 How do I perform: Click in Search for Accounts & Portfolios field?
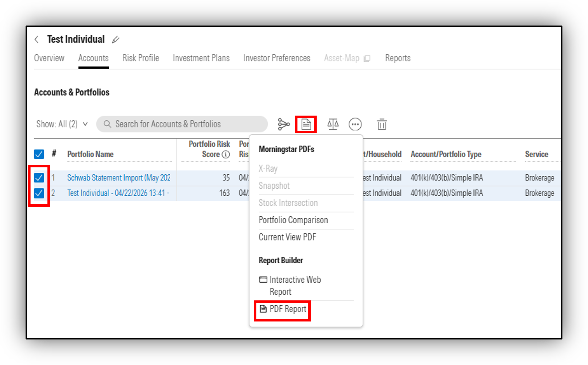click(182, 124)
